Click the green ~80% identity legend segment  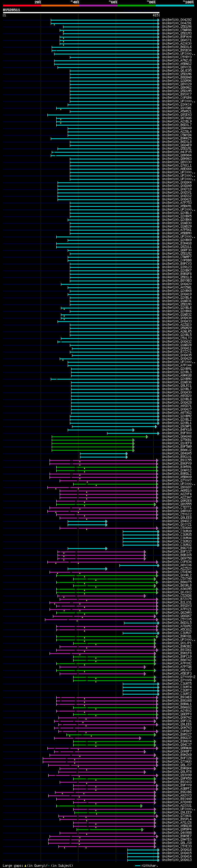tap(137, 6)
